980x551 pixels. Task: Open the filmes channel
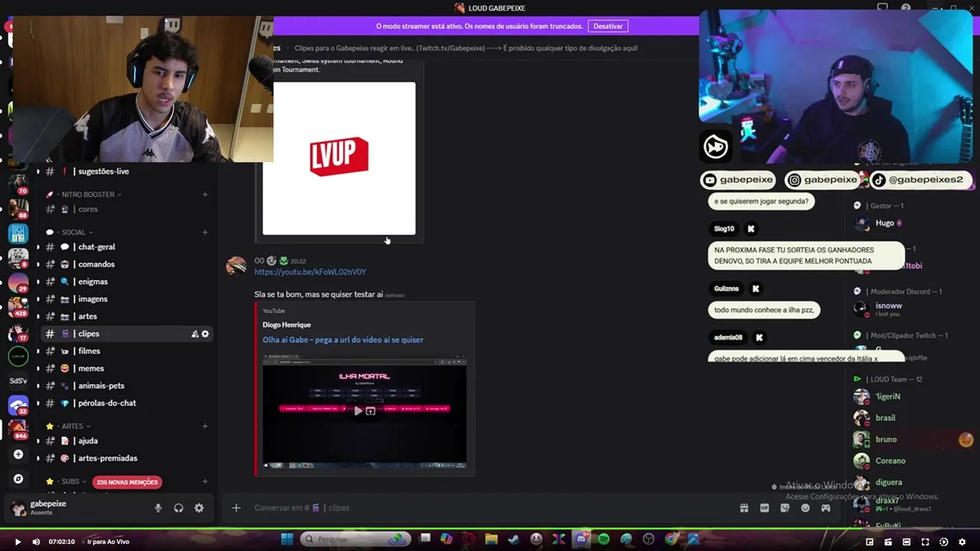coord(126,351)
